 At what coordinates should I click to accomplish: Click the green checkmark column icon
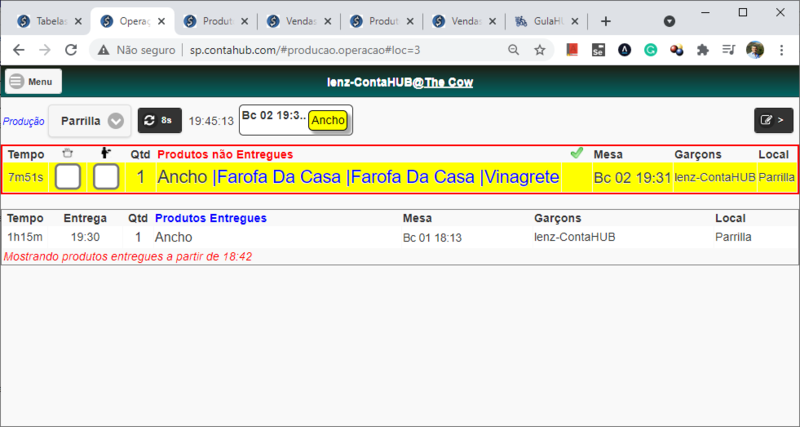coord(577,153)
